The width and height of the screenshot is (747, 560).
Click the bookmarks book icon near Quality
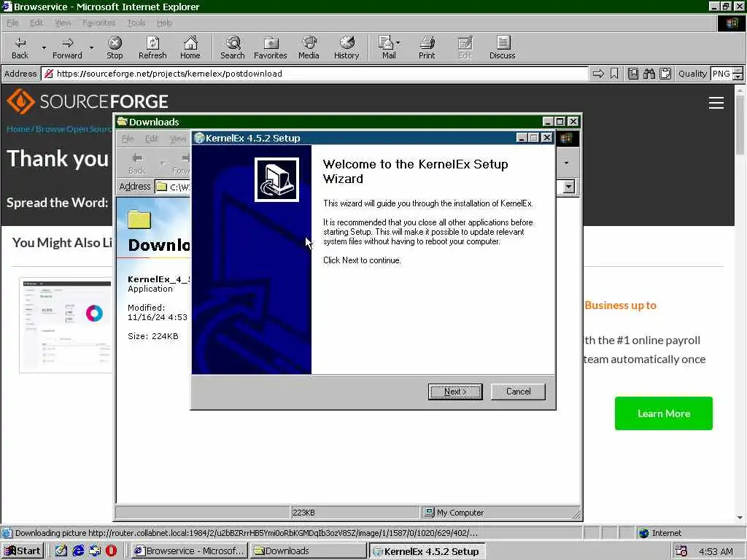[633, 74]
